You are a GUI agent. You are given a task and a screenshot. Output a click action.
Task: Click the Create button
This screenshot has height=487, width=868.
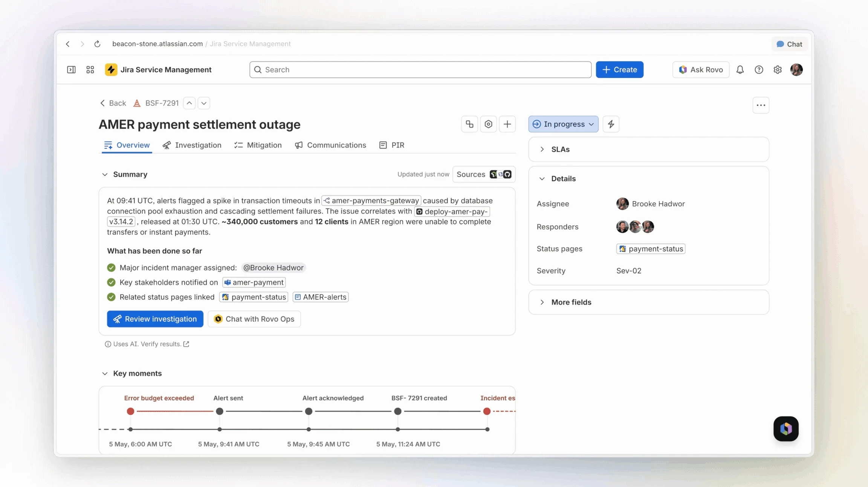pyautogui.click(x=619, y=70)
